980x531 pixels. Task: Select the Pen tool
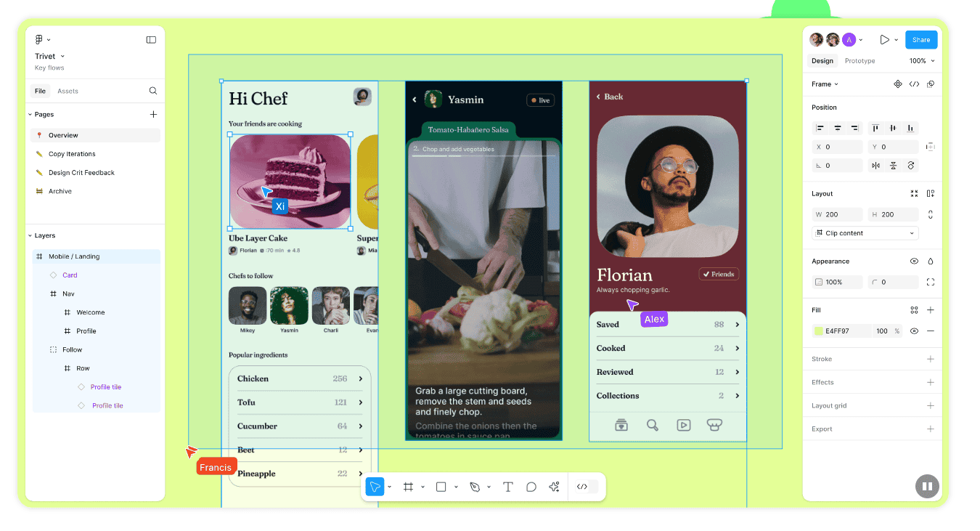click(474, 487)
